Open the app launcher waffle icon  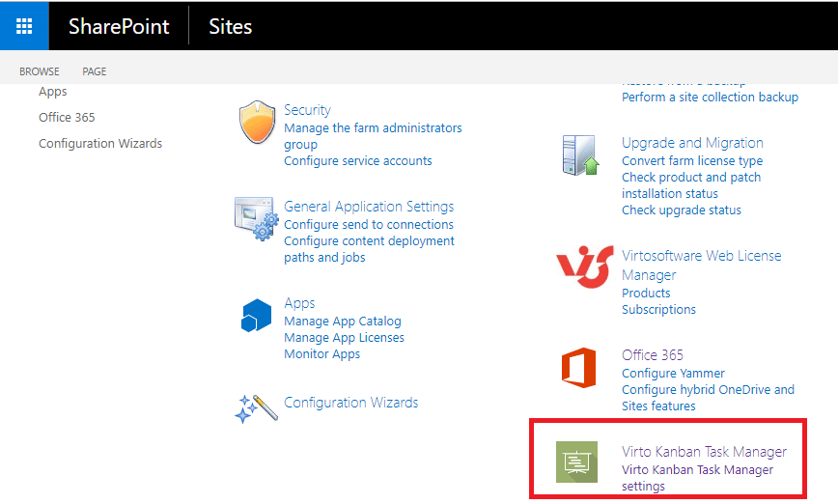[24, 26]
